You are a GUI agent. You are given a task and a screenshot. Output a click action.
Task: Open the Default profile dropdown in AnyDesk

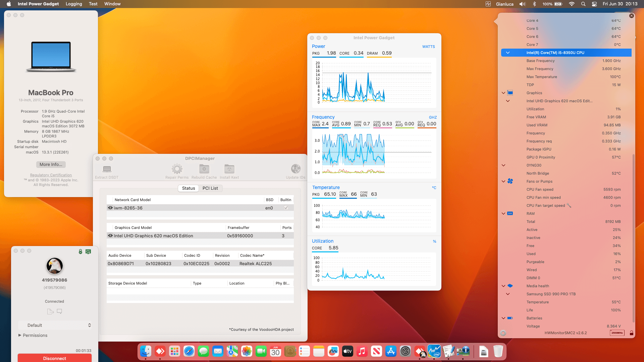pos(55,325)
